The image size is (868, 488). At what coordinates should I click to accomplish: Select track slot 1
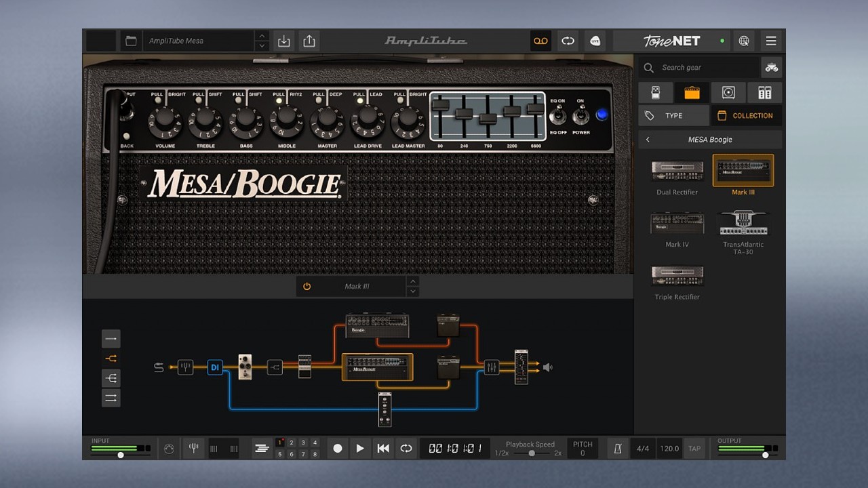[x=280, y=443]
